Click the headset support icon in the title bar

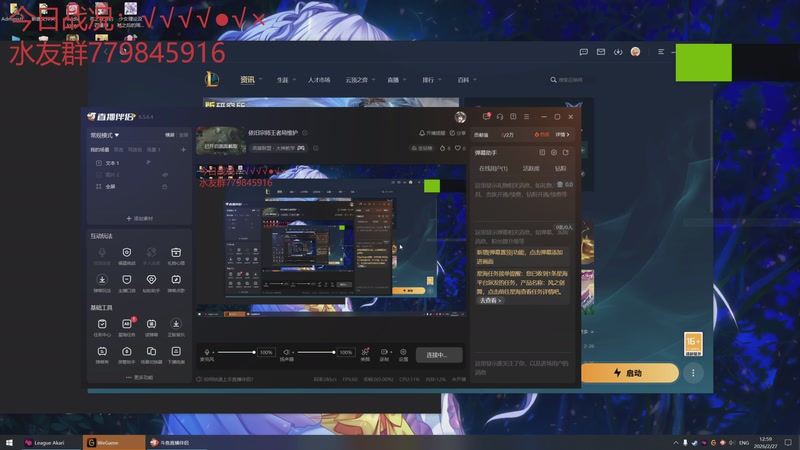pos(500,117)
